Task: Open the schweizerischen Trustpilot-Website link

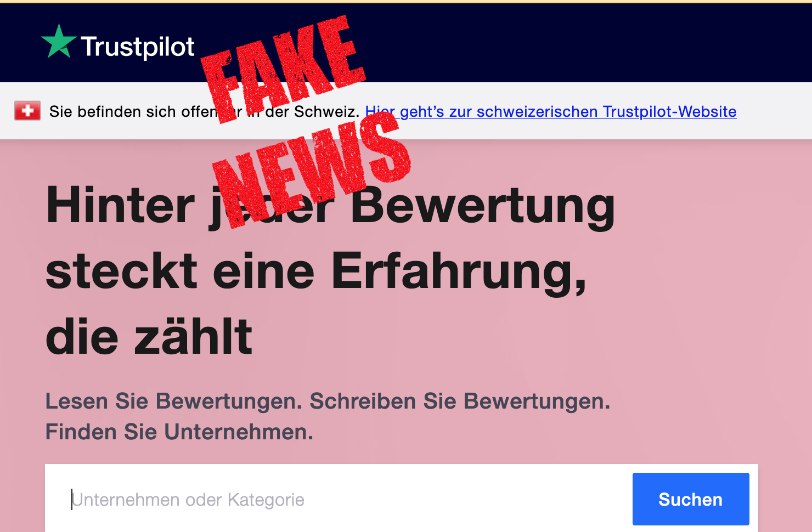Action: [x=551, y=111]
